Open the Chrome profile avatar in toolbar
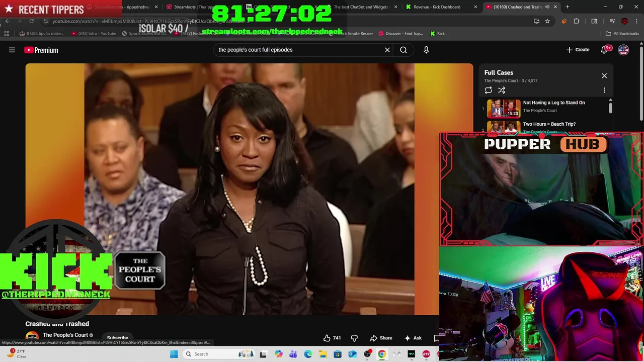 (x=624, y=21)
